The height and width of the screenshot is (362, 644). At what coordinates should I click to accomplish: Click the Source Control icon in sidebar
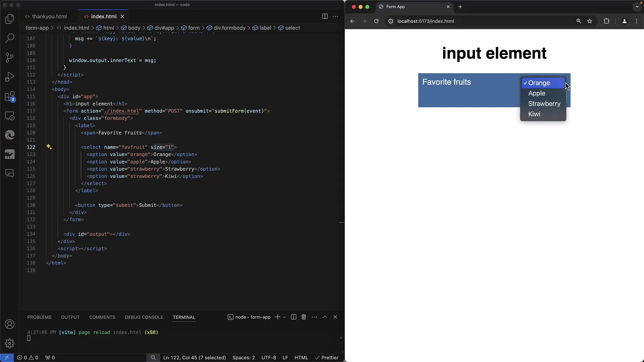coord(10,57)
